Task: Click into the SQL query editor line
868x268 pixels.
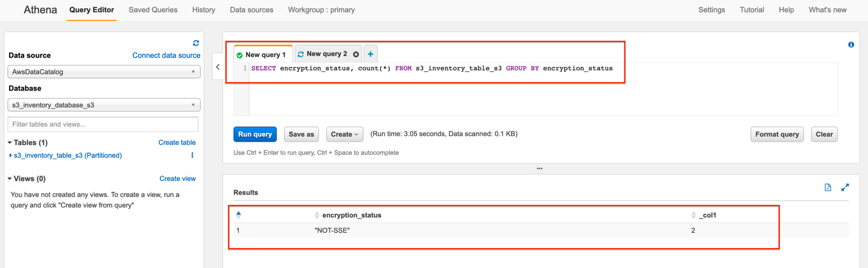Action: click(432, 69)
